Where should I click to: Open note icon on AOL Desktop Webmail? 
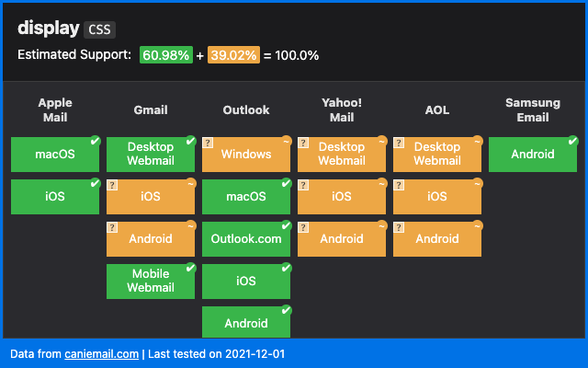tap(399, 143)
